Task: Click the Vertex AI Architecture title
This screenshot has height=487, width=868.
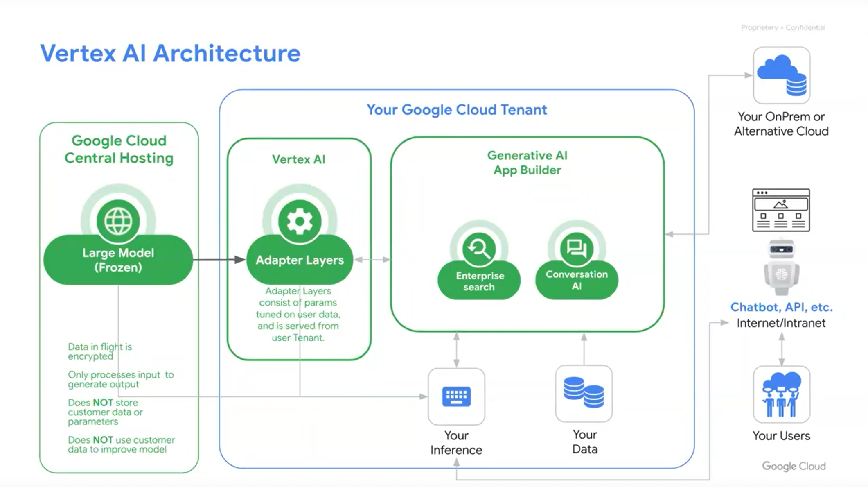Action: coord(170,53)
